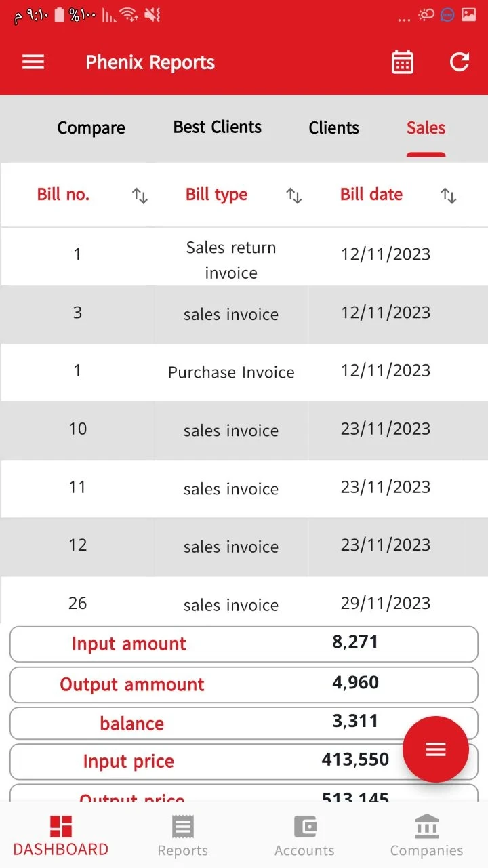Open the Accounts wallet icon
The height and width of the screenshot is (868, 488).
pyautogui.click(x=305, y=827)
